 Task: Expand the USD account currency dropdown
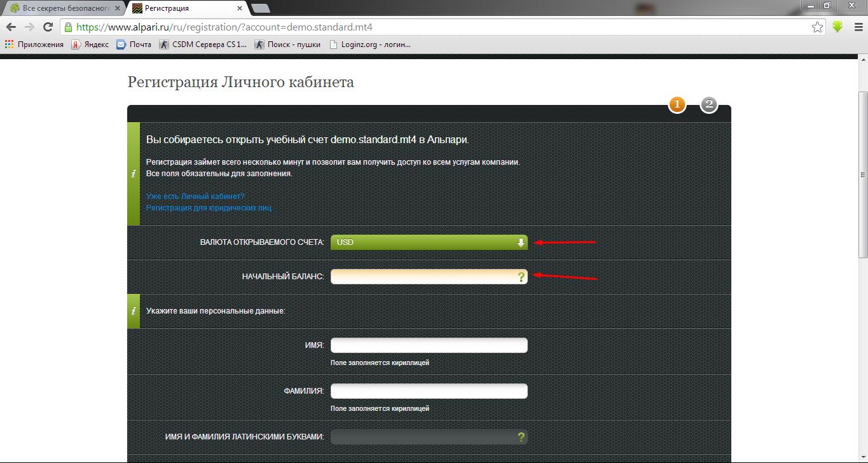pyautogui.click(x=429, y=242)
